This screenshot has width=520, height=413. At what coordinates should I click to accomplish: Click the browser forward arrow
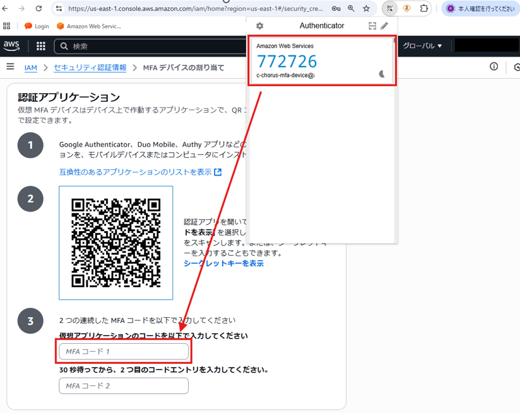(22, 8)
